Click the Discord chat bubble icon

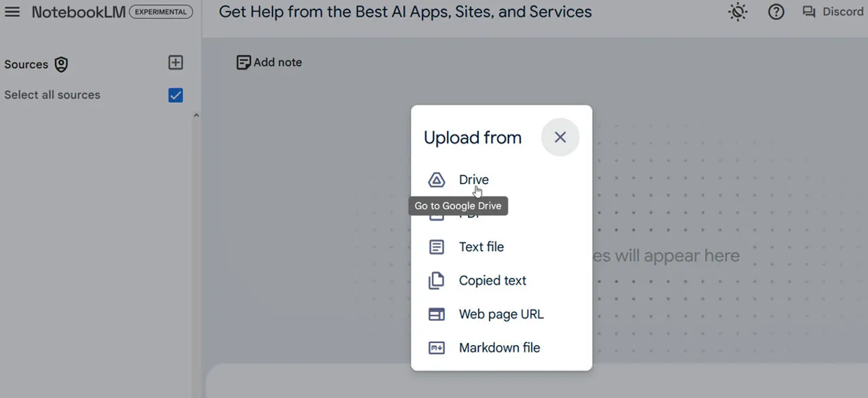coord(809,12)
